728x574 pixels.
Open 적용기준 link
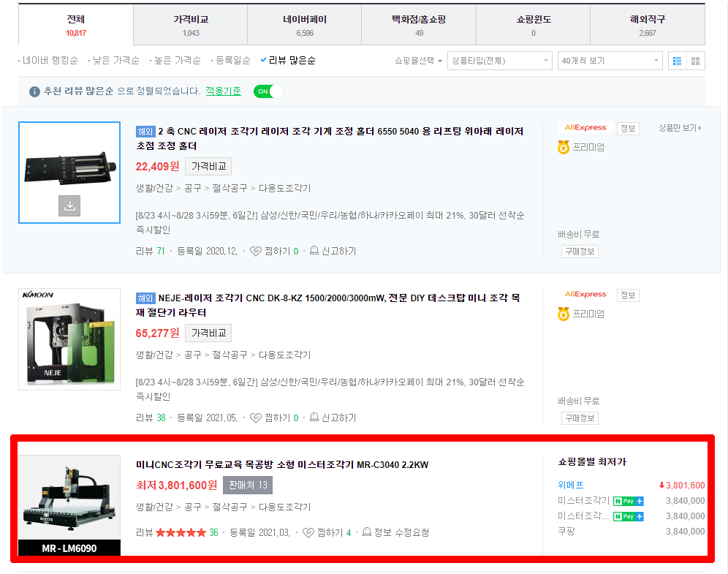224,91
